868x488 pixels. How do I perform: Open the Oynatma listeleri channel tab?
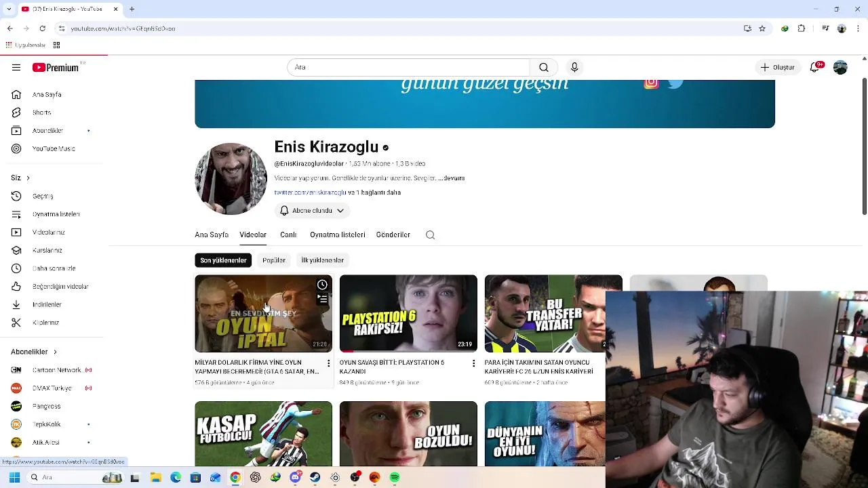338,235
